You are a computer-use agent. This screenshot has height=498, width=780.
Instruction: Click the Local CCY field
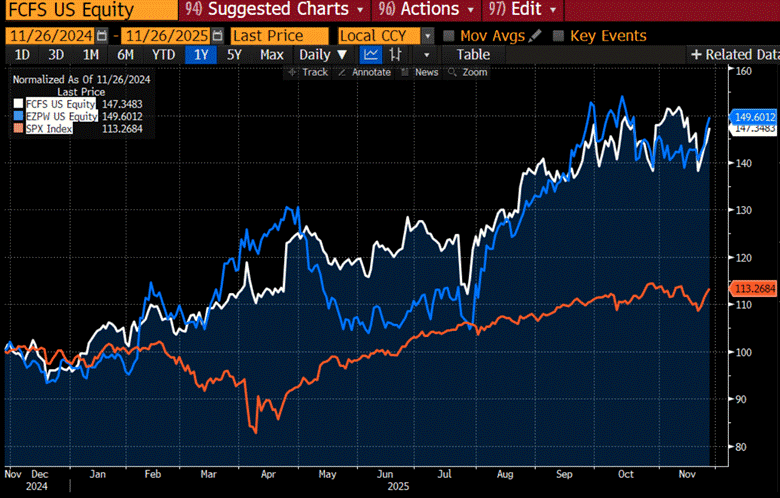tap(380, 36)
